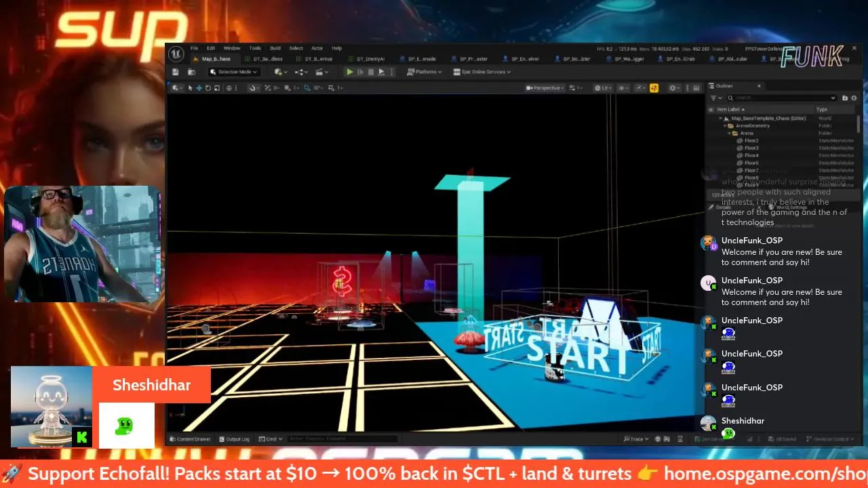The height and width of the screenshot is (488, 868).
Task: Activate the Translate move gizmo tool
Action: tap(199, 88)
